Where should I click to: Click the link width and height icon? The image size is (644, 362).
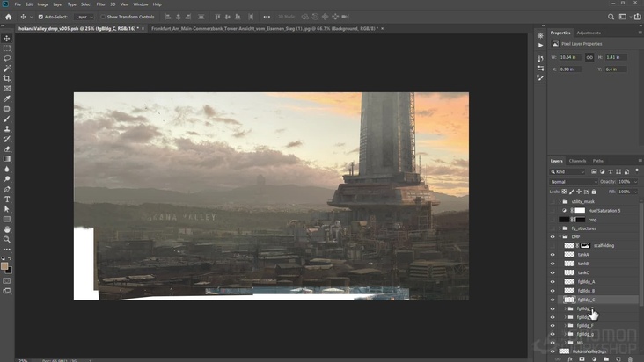589,57
